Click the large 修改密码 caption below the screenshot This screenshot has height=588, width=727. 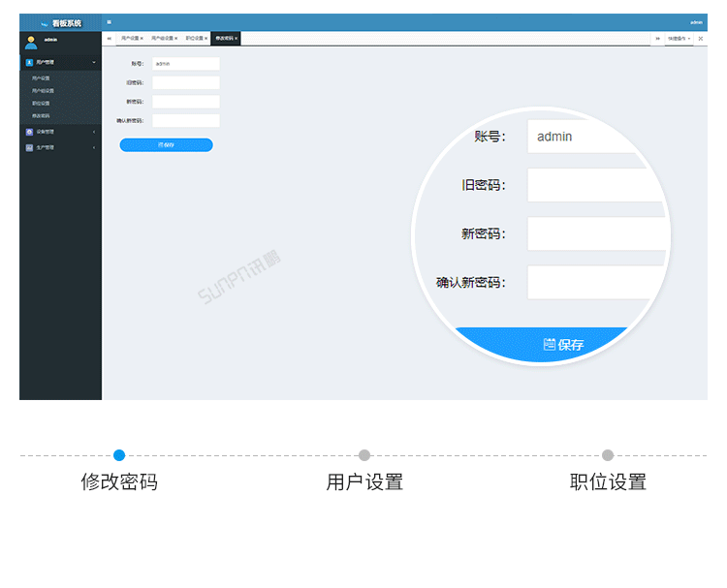click(119, 481)
